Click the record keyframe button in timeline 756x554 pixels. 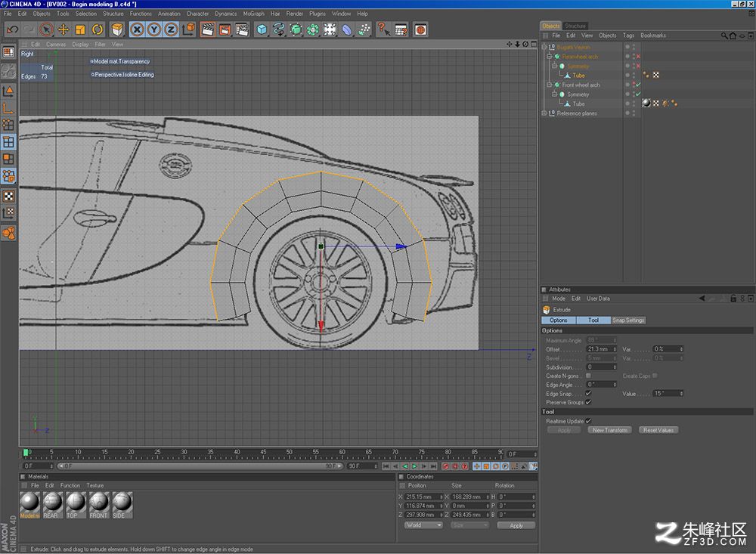click(445, 466)
